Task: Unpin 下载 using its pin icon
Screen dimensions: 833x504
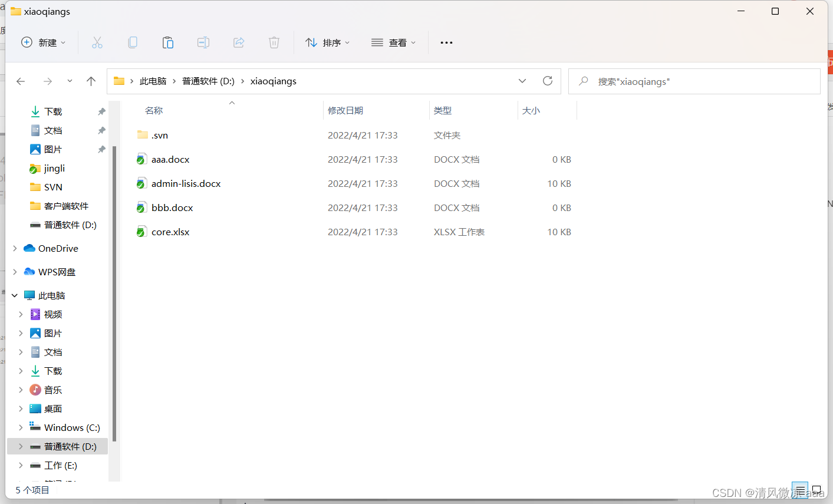Action: tap(101, 111)
